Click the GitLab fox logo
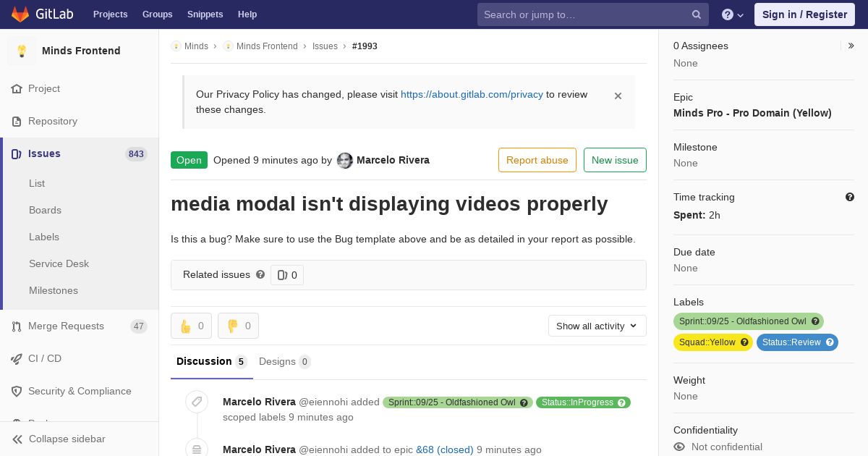Viewport: 868px width, 456px height. (x=20, y=14)
